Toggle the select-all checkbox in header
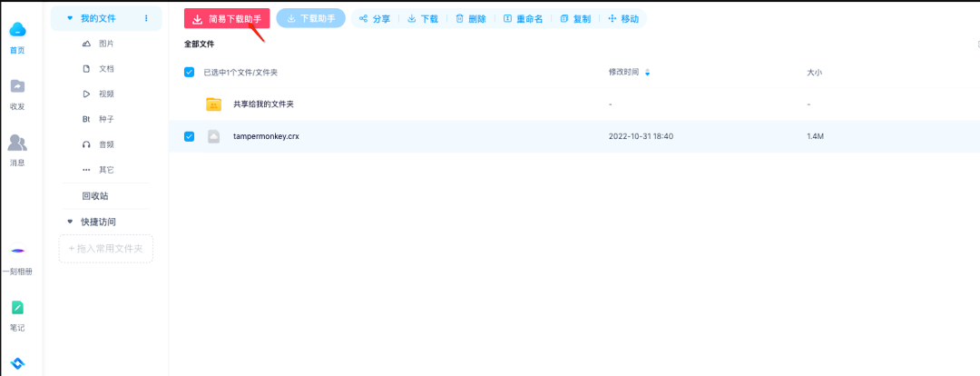The width and height of the screenshot is (980, 376). (x=190, y=73)
